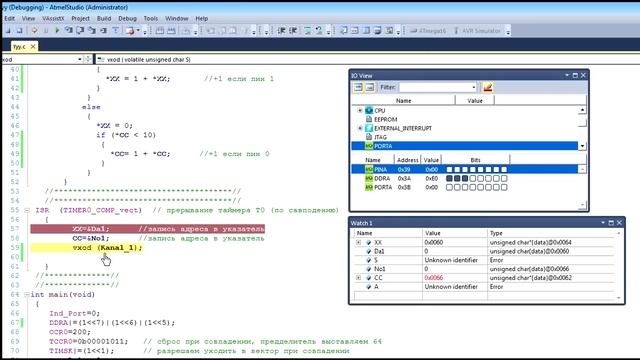The height and width of the screenshot is (360, 640).
Task: Open the Tools menu
Action: 150,18
